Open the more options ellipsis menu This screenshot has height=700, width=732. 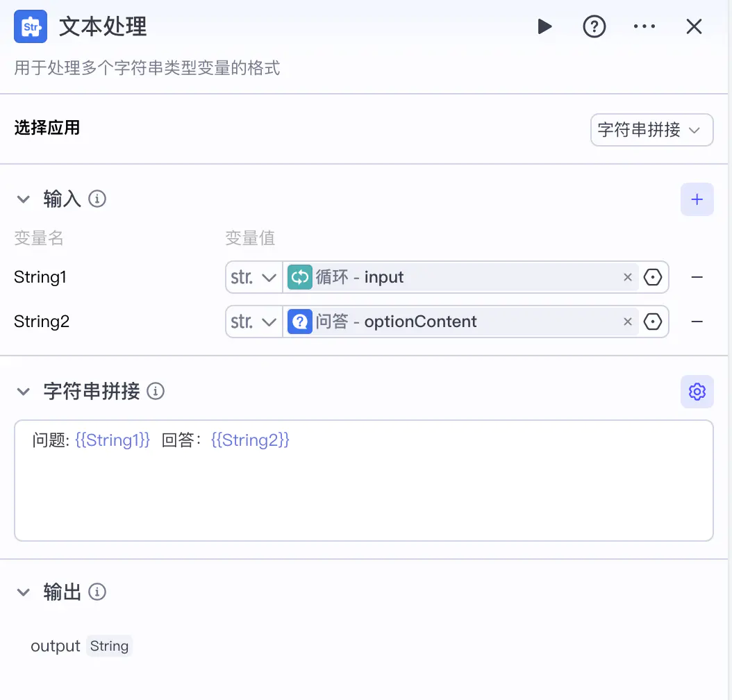click(x=644, y=26)
